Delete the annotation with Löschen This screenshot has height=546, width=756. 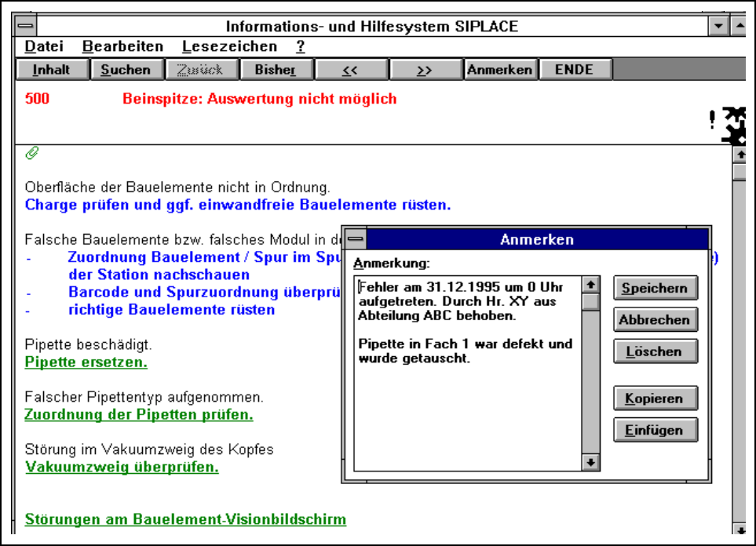656,351
